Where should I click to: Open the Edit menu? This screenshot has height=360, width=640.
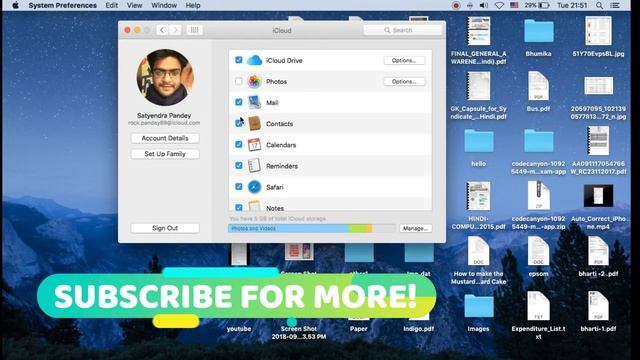tap(111, 5)
